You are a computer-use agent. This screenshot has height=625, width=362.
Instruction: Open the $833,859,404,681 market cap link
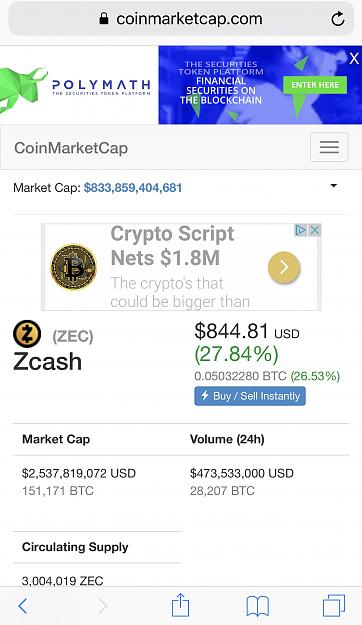(x=133, y=188)
